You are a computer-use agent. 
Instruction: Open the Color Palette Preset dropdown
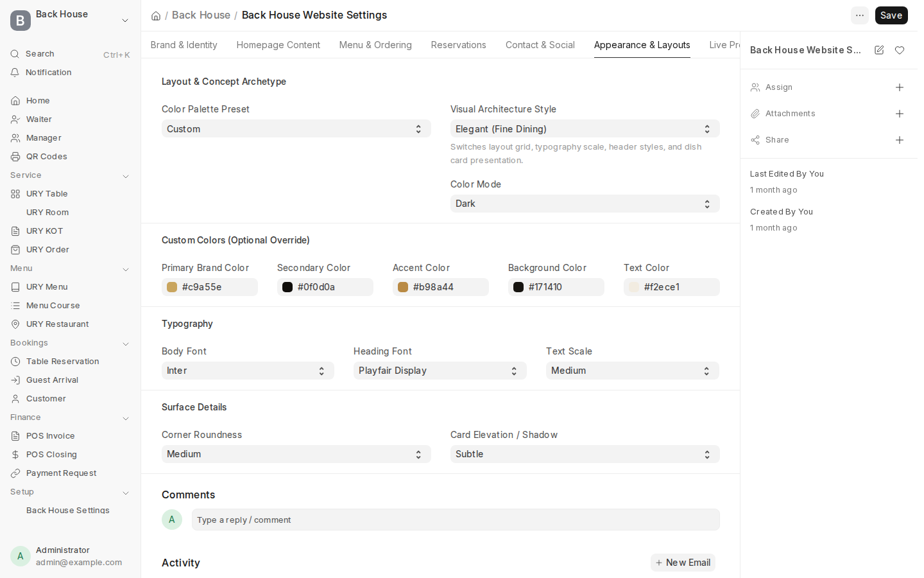click(x=296, y=129)
